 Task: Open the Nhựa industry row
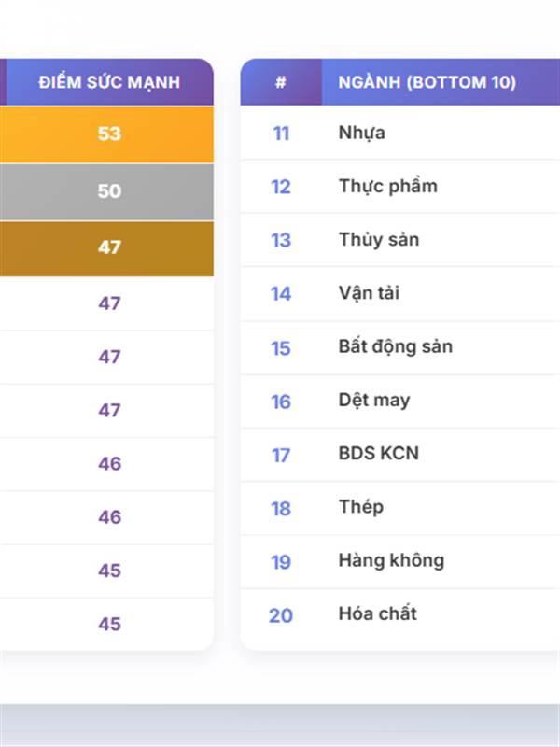[x=362, y=133]
